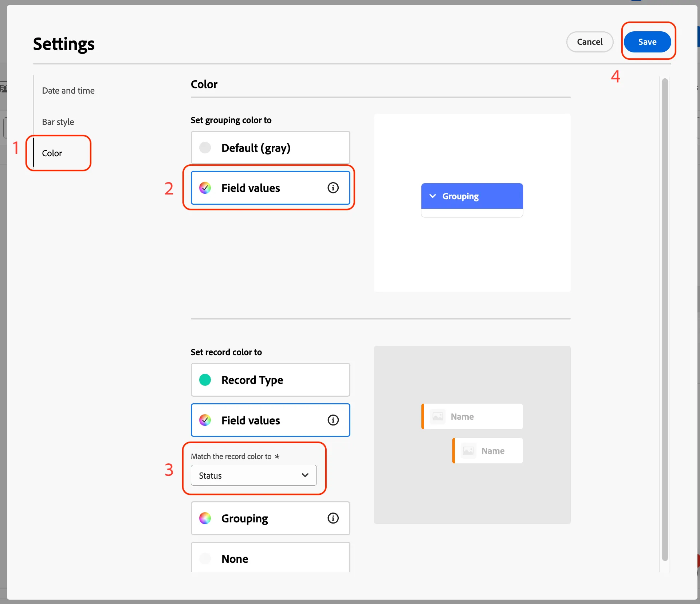Screen dimensions: 700x604
Task: Click the Color section heading
Action: [204, 84]
